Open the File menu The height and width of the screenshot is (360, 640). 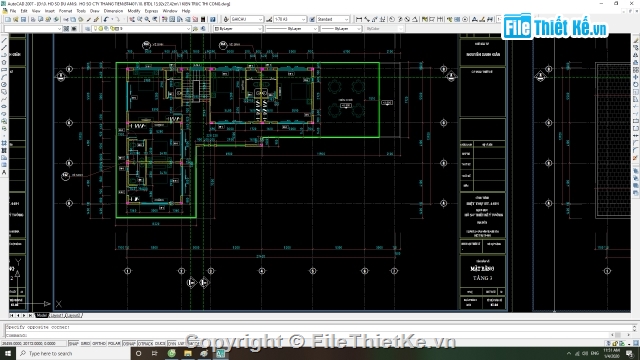(x=13, y=11)
